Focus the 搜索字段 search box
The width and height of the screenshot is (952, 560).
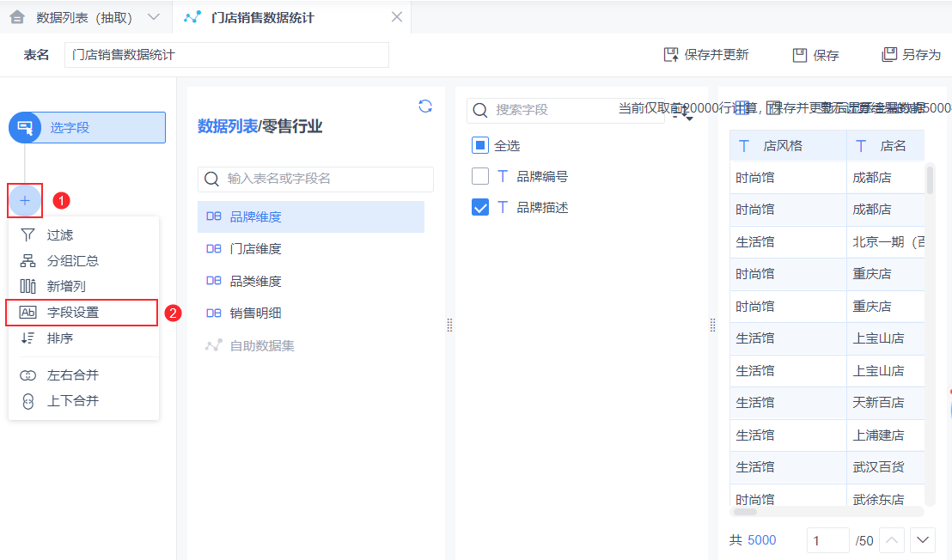click(564, 110)
